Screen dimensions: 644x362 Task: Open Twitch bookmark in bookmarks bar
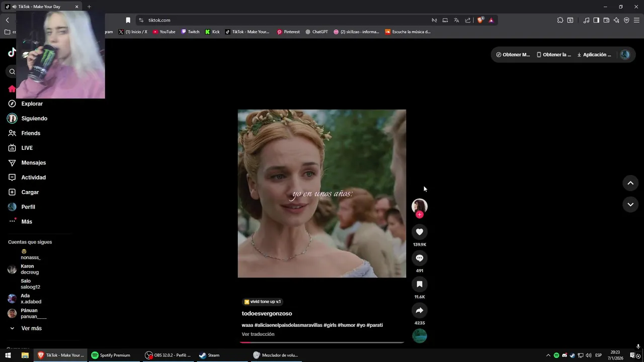click(x=190, y=32)
